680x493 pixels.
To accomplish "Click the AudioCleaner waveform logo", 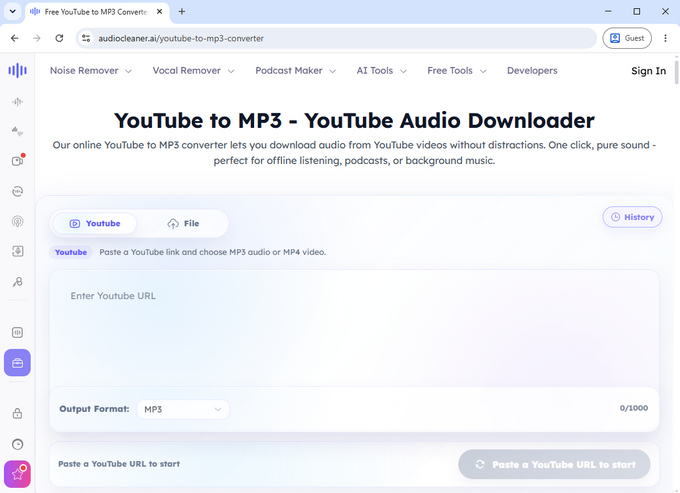I will (x=17, y=70).
